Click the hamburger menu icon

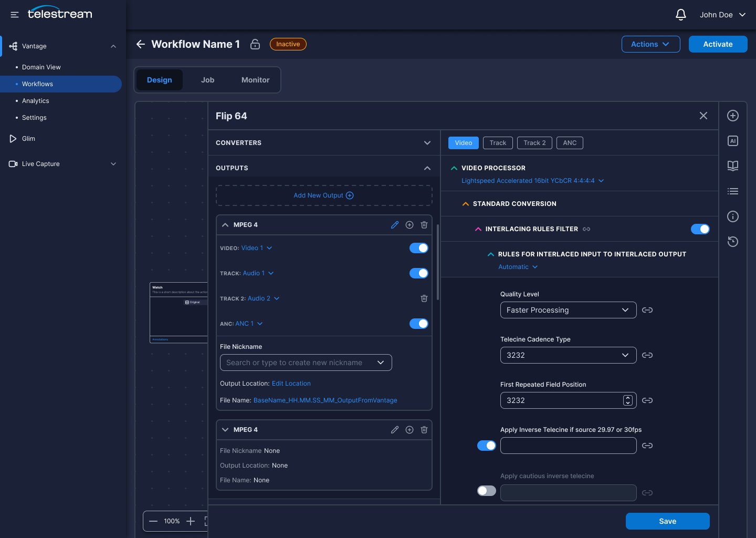pos(15,15)
